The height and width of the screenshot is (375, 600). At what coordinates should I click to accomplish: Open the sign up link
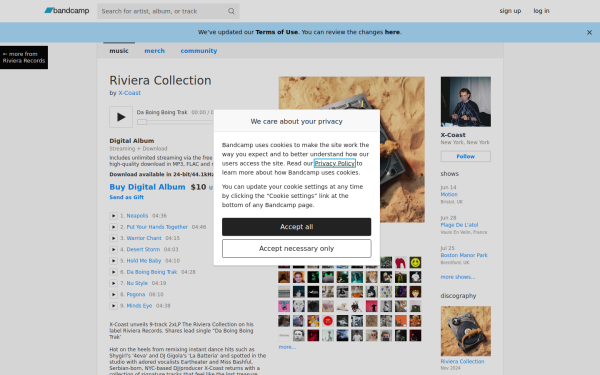click(510, 11)
